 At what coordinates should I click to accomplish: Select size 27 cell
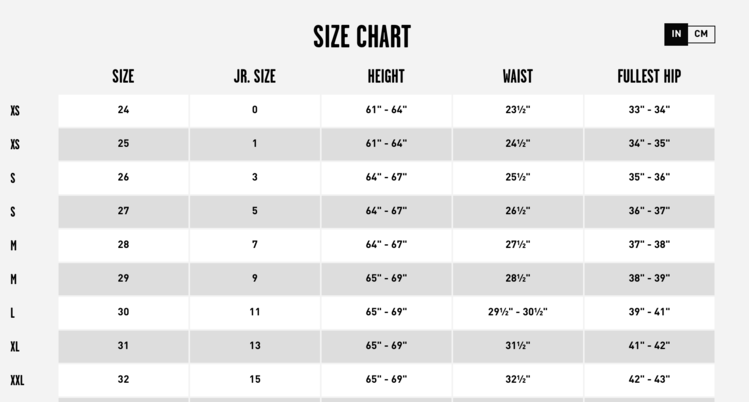click(x=123, y=211)
